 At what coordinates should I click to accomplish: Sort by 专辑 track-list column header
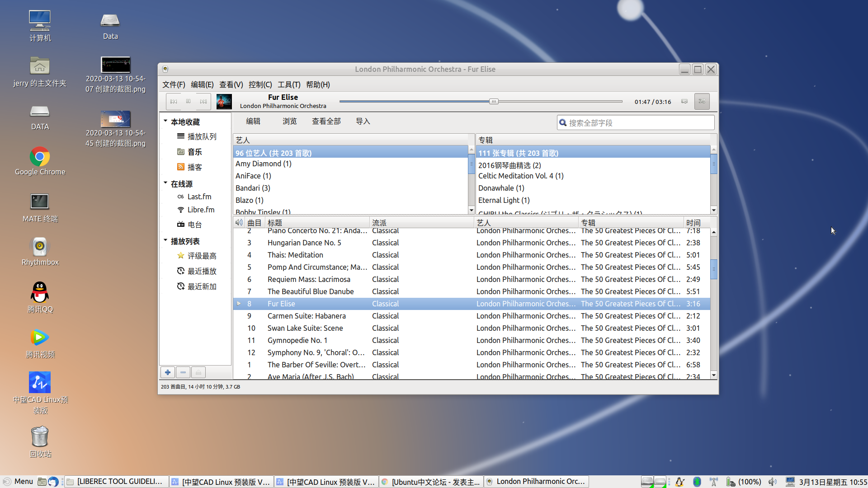point(631,223)
